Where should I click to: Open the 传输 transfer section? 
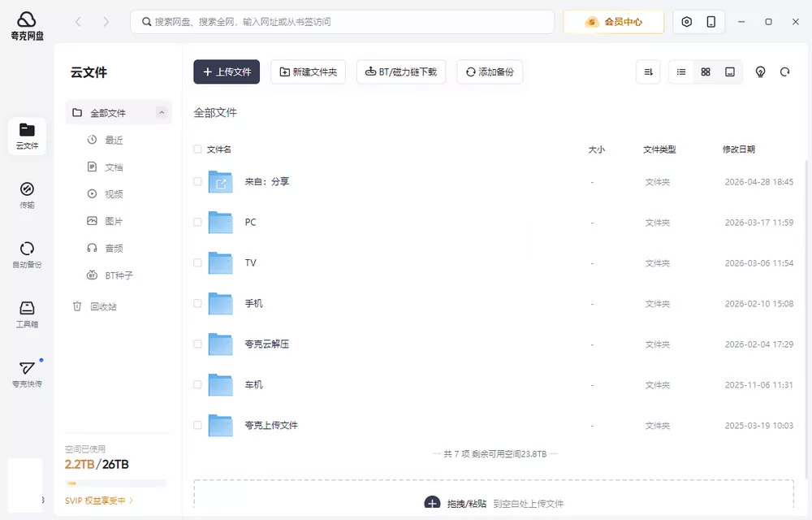pyautogui.click(x=27, y=195)
